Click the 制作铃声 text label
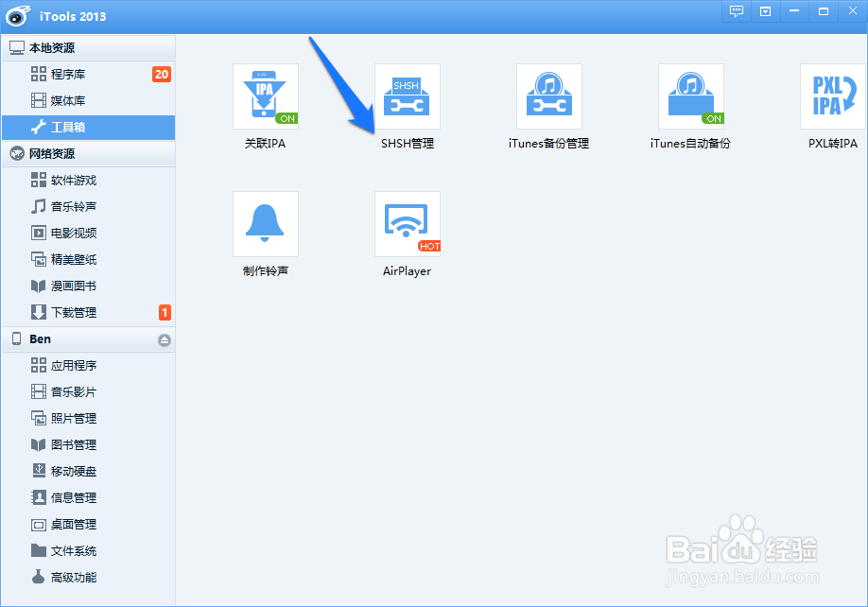The height and width of the screenshot is (607, 868). (x=266, y=271)
